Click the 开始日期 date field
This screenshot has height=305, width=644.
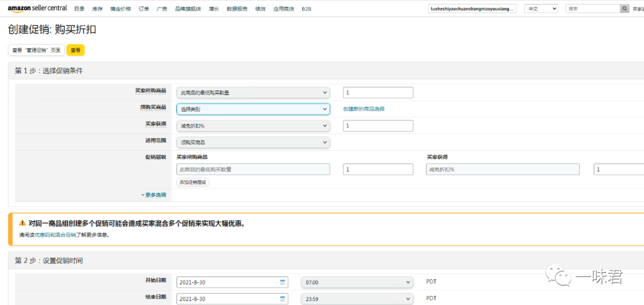click(233, 282)
